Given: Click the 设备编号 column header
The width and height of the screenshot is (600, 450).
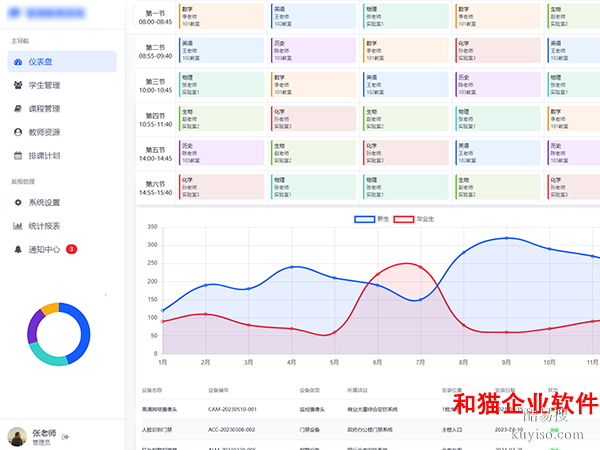Looking at the screenshot, I should point(218,390).
